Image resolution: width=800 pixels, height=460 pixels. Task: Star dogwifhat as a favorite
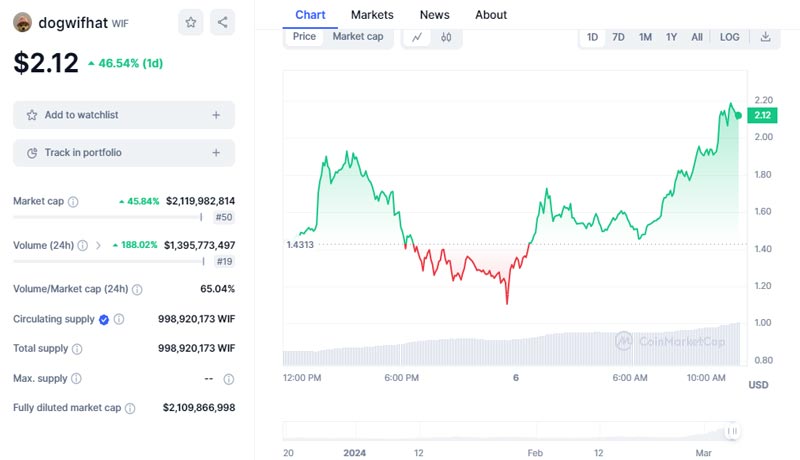tap(191, 22)
